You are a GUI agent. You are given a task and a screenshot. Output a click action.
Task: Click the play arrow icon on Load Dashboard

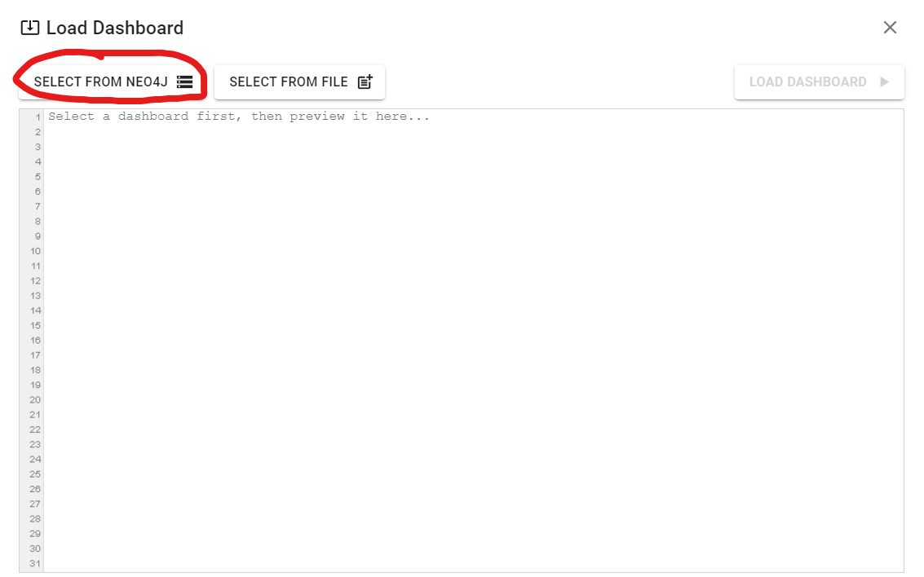(x=884, y=81)
